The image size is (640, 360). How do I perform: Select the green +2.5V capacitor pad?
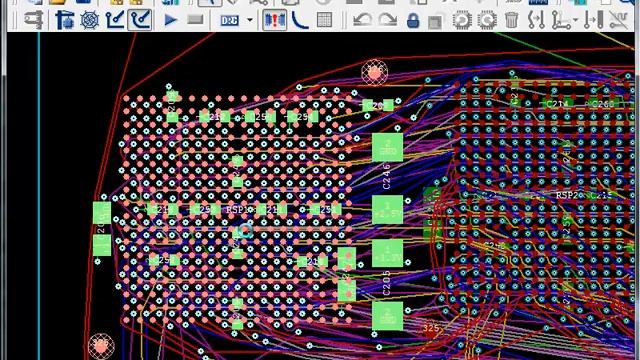[387, 210]
